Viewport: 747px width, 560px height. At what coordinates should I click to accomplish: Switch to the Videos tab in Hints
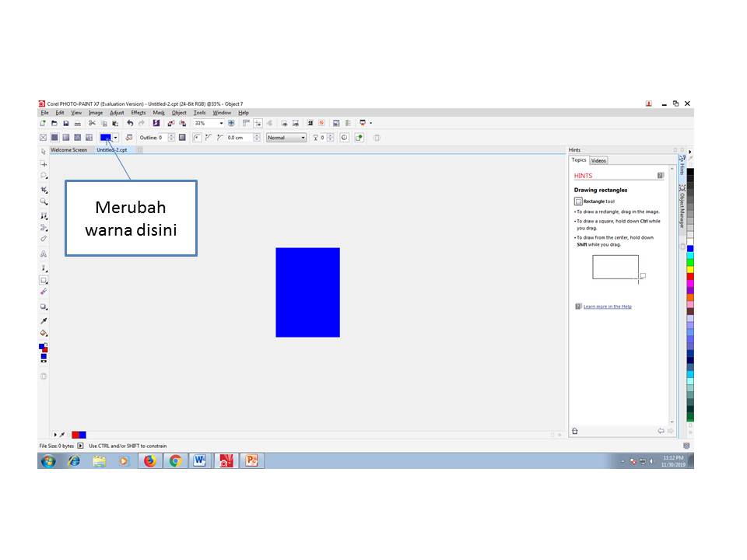click(598, 160)
